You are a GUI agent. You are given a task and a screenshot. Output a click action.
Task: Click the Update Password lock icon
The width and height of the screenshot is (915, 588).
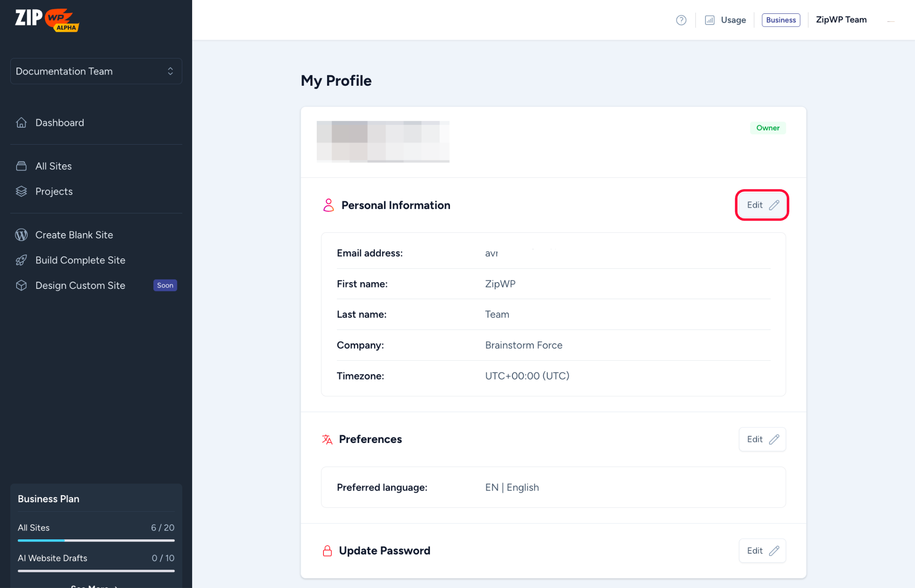pos(327,550)
